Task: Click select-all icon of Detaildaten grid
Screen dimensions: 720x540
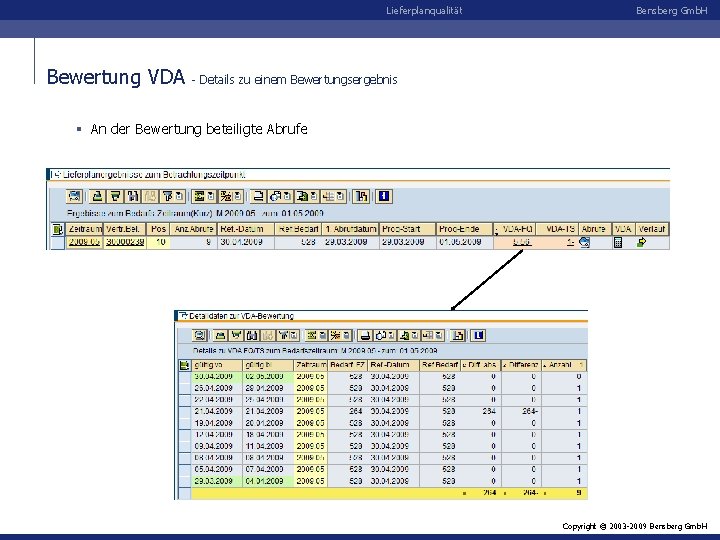Action: pos(185,366)
